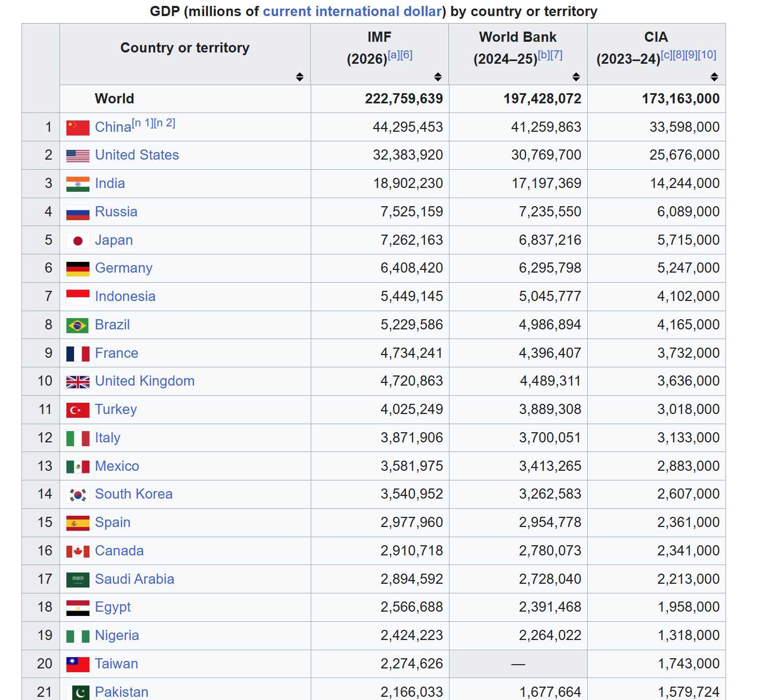The width and height of the screenshot is (757, 700).
Task: Open the Taiwan article link
Action: click(117, 664)
